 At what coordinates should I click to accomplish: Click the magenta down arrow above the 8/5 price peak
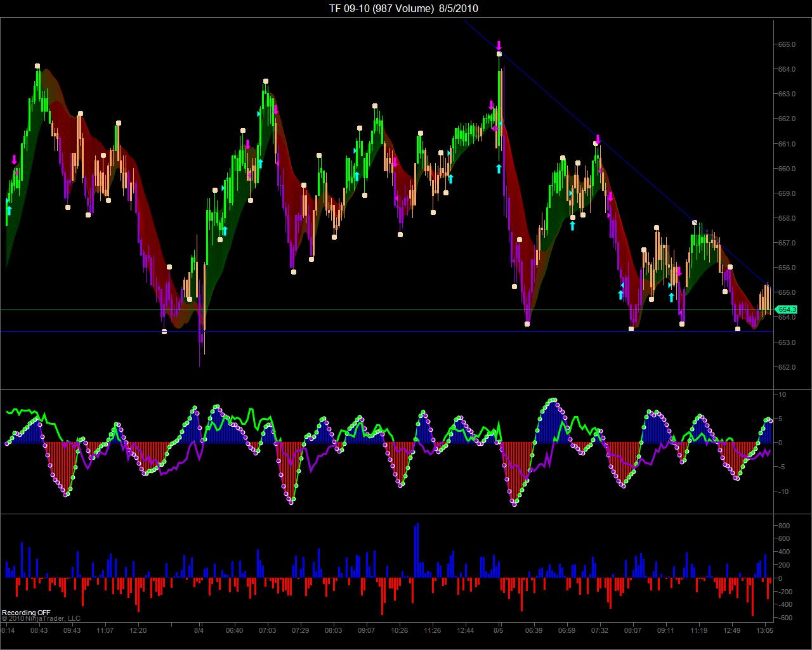[x=499, y=45]
